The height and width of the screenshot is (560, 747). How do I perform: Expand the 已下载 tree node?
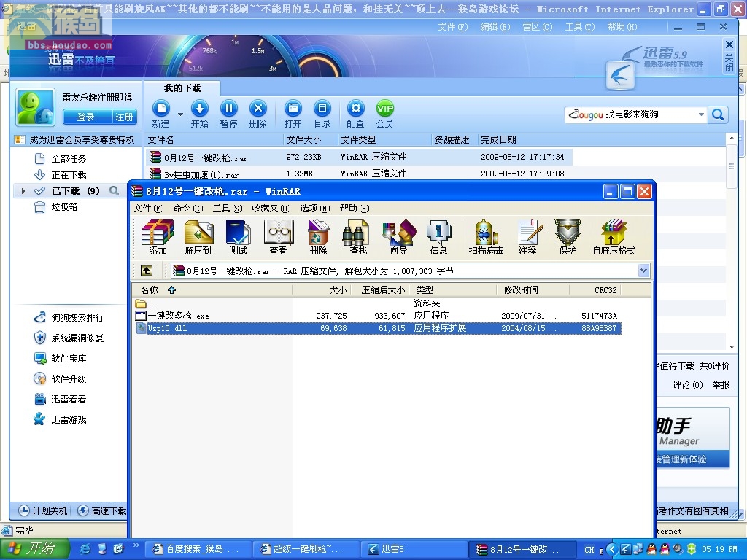(23, 191)
